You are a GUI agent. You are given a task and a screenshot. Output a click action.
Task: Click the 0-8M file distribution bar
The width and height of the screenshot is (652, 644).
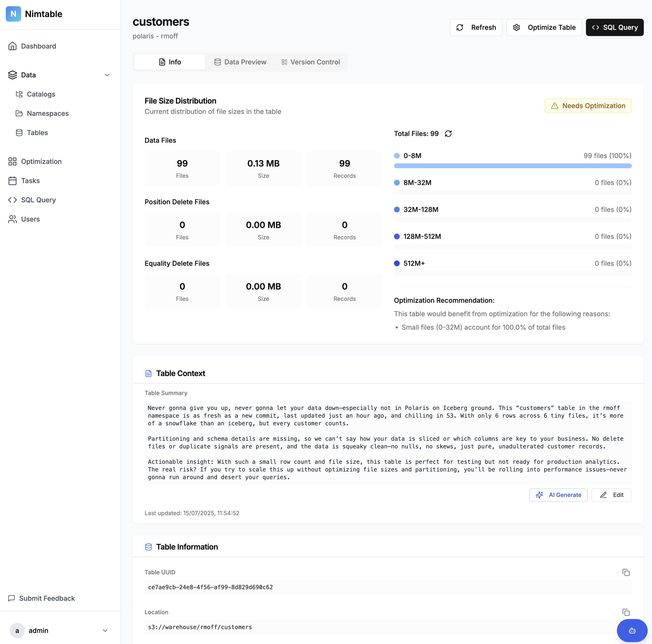512,166
